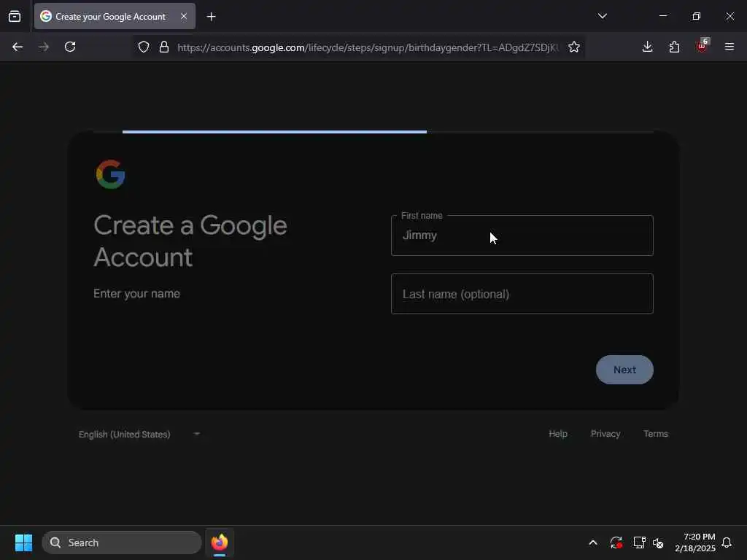Click the Google logo

pos(111,174)
